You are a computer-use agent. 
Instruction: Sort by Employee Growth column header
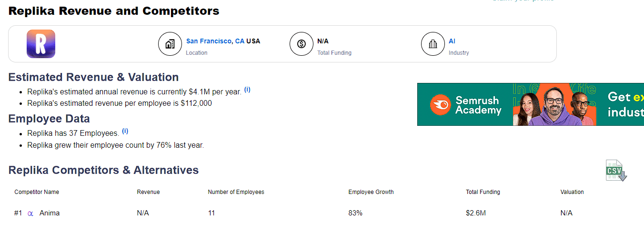371,192
